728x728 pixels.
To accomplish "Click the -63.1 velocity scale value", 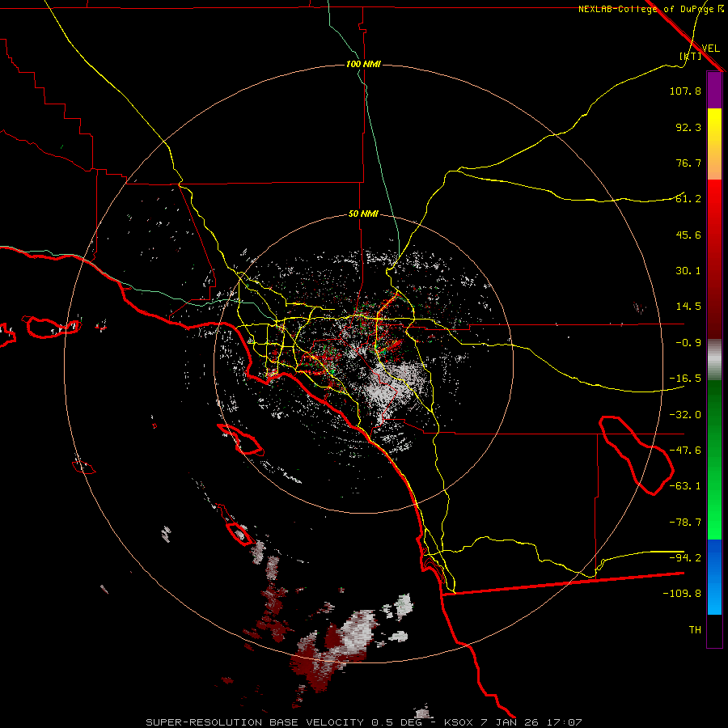I will click(x=685, y=486).
